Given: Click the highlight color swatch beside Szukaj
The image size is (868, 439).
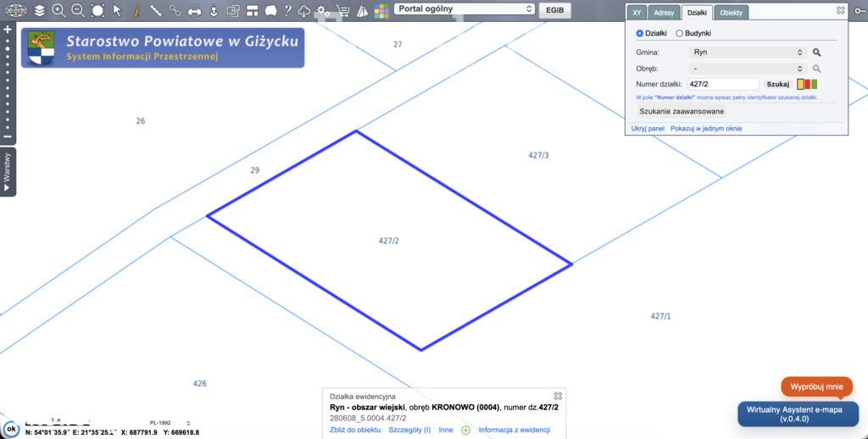Looking at the screenshot, I should (x=807, y=84).
